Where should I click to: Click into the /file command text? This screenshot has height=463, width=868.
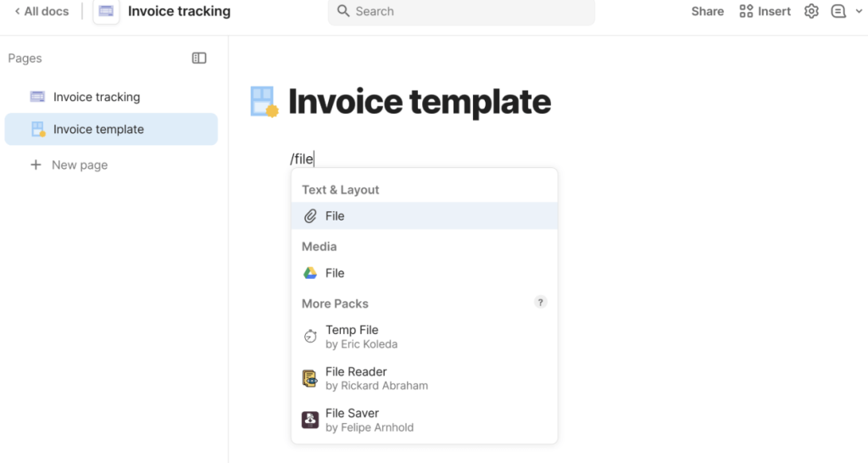(302, 159)
